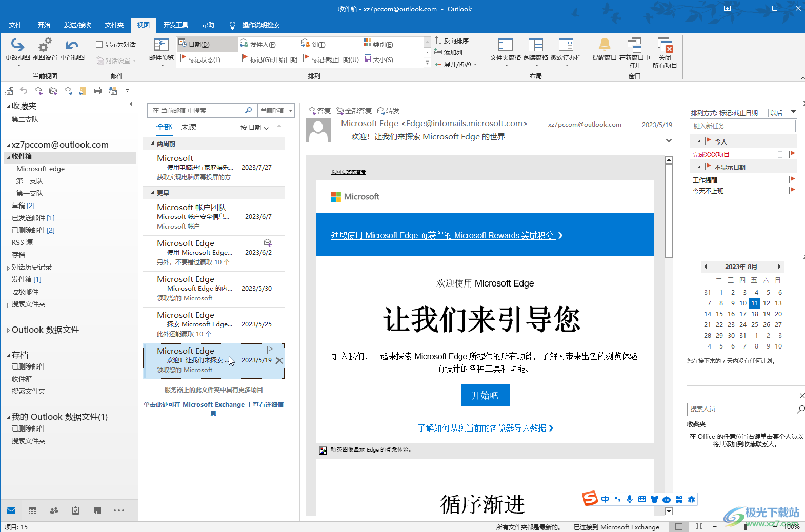
Task: Switch to Tasks view in bottom navigation
Action: (75, 510)
